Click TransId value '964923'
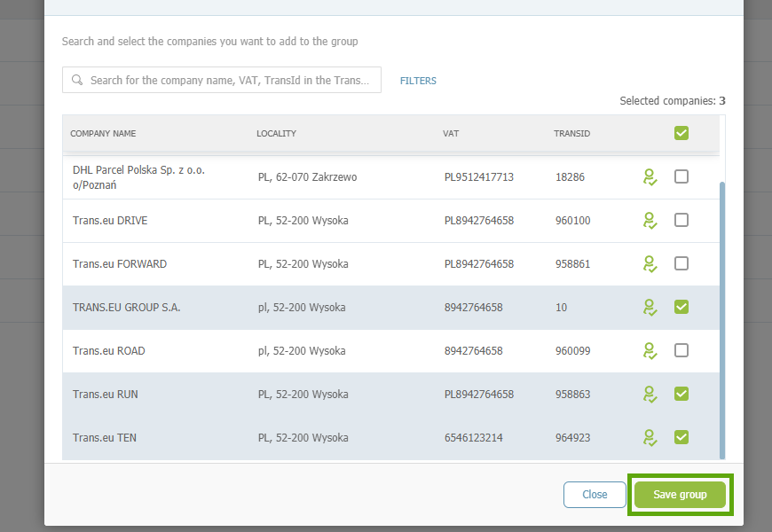Image resolution: width=772 pixels, height=532 pixels. (572, 437)
